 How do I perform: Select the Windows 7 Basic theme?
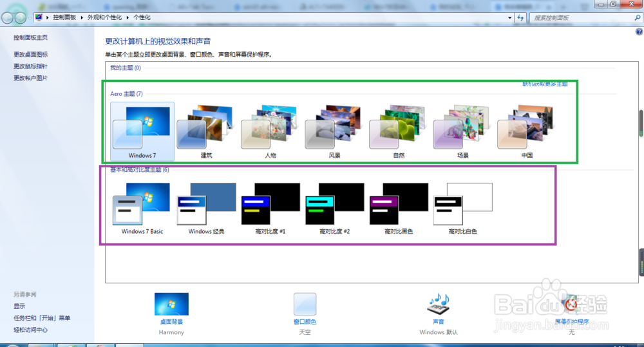142,208
